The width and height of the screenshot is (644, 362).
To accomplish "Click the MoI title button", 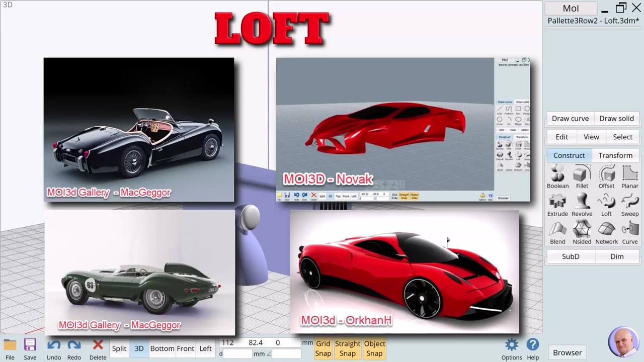I will pyautogui.click(x=571, y=8).
